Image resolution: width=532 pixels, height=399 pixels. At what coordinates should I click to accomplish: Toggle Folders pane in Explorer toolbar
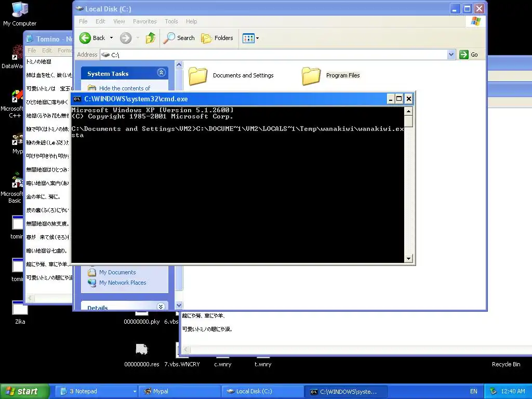(x=217, y=38)
